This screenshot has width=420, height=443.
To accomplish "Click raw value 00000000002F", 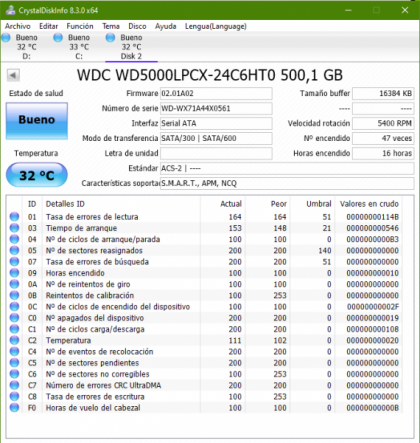I will 373,307.
